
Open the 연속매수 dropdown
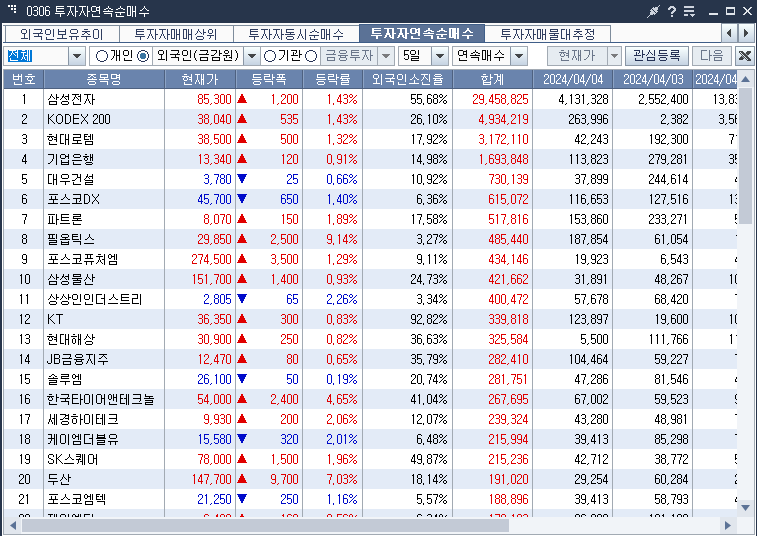tap(519, 56)
